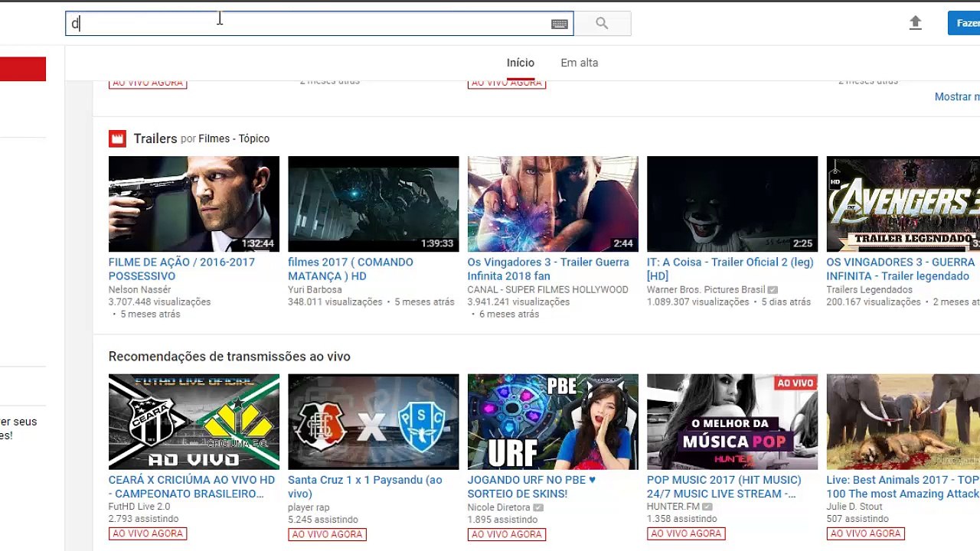Image resolution: width=980 pixels, height=551 pixels.
Task: Open the Filmes - Tópico channel link
Action: pos(234,139)
